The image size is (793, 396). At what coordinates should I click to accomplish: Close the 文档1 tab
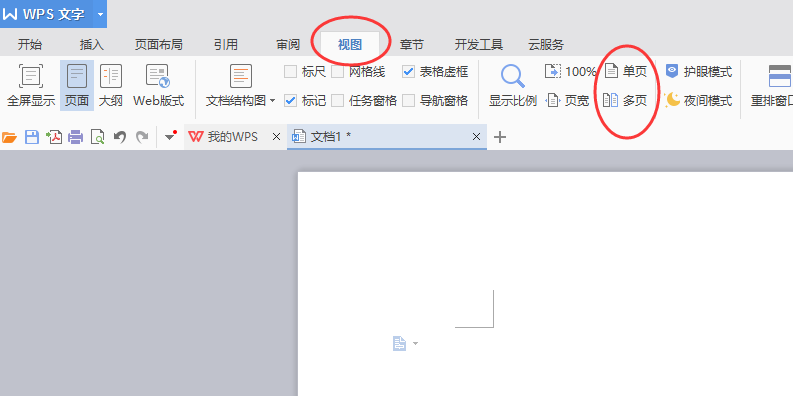(476, 137)
